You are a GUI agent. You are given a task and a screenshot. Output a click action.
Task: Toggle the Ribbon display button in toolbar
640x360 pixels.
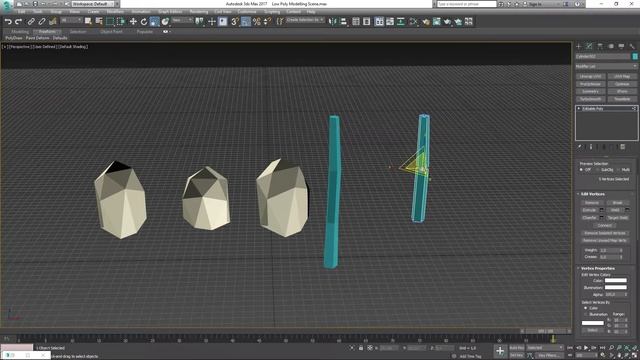tap(379, 22)
